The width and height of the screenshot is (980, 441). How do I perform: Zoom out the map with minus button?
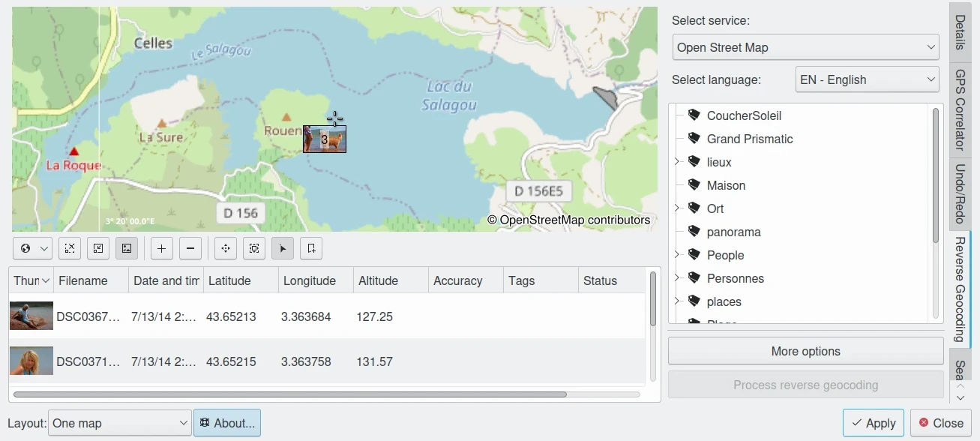[x=190, y=248]
